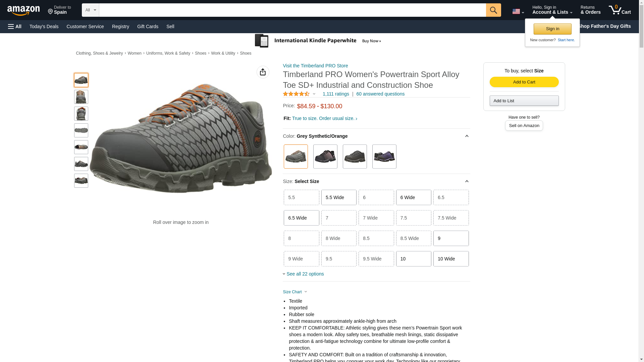The image size is (644, 362).
Task: Expand See all 22 options
Action: click(x=305, y=274)
